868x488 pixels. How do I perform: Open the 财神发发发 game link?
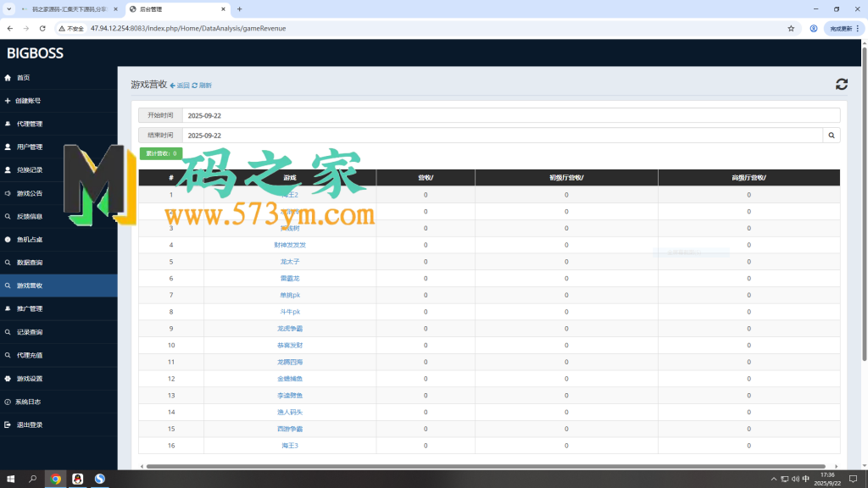pos(290,245)
